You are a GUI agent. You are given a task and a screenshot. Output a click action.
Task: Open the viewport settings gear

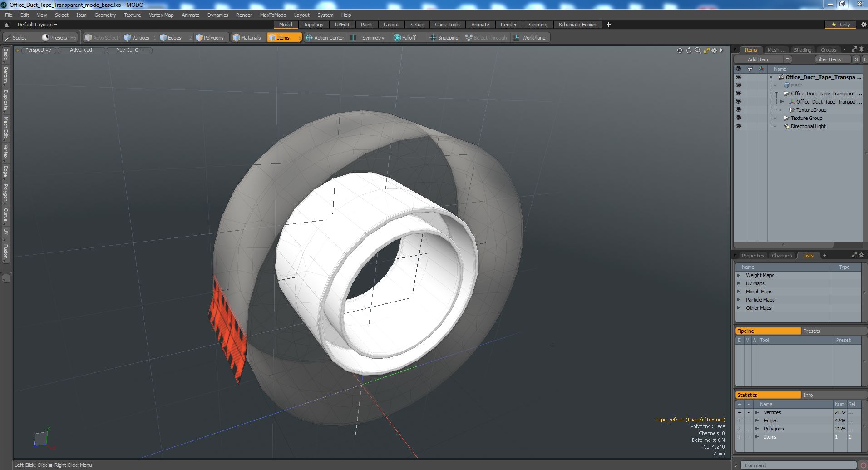pyautogui.click(x=714, y=50)
